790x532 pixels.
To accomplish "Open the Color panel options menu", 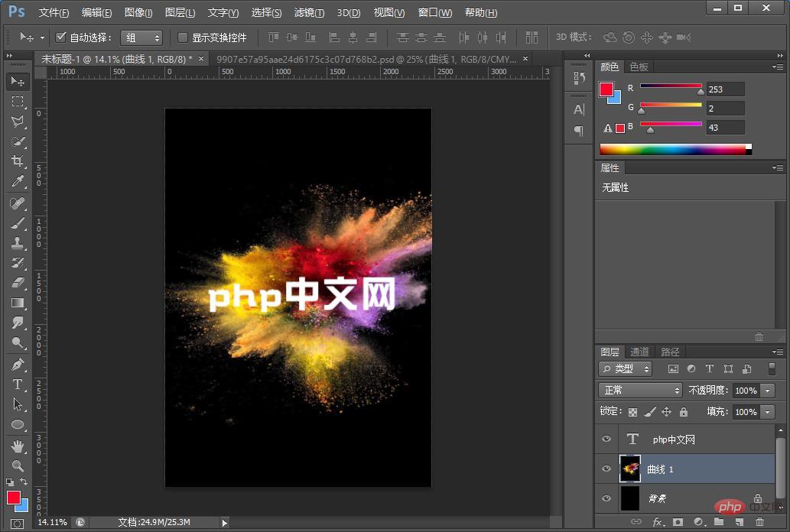I will [778, 66].
